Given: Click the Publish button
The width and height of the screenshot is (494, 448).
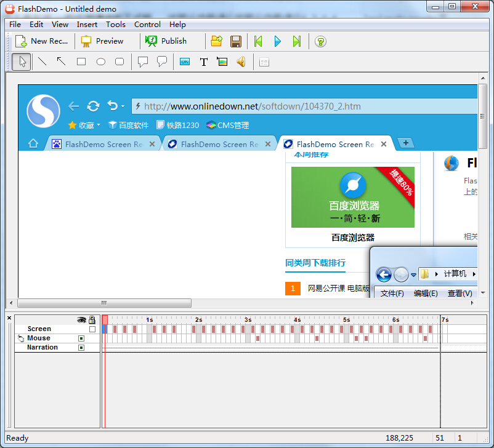Looking at the screenshot, I should click(x=166, y=41).
